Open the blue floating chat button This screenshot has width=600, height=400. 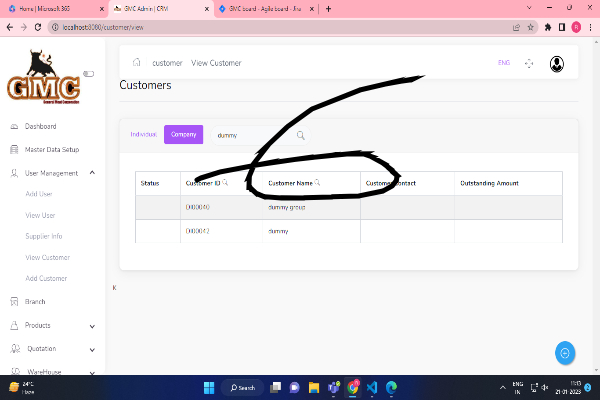click(x=565, y=352)
